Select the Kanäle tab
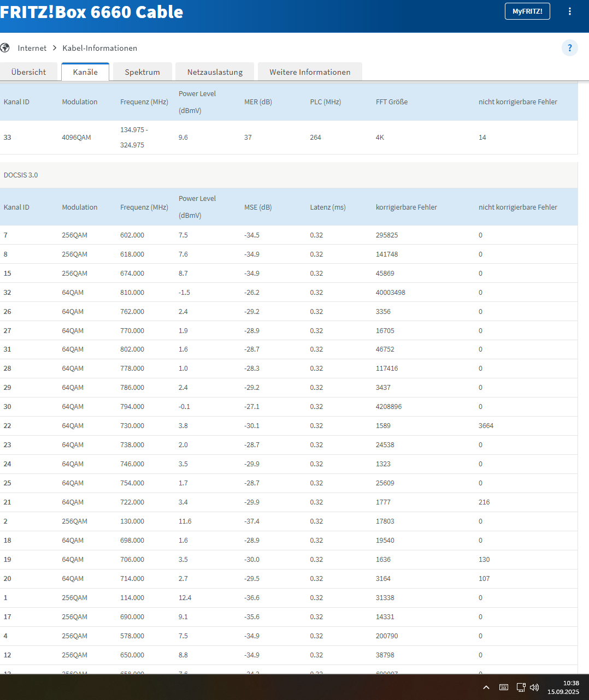Viewport: 589px width, 700px height. [x=85, y=72]
